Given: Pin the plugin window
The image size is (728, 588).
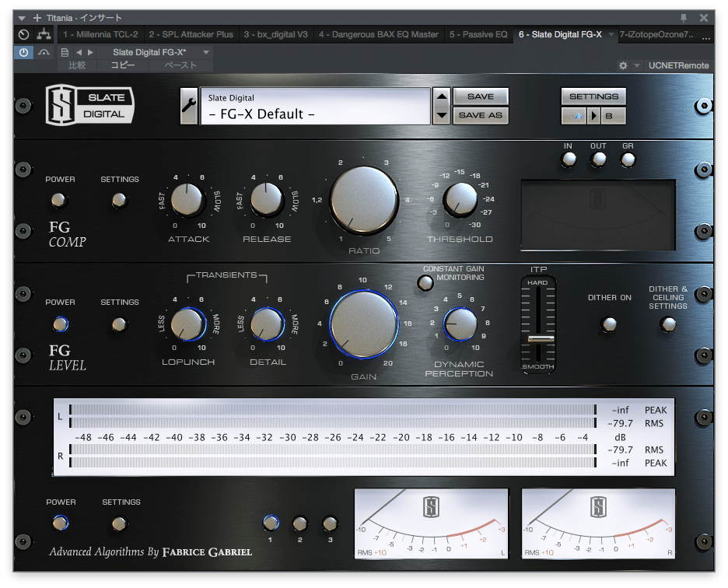Looking at the screenshot, I should pyautogui.click(x=684, y=18).
